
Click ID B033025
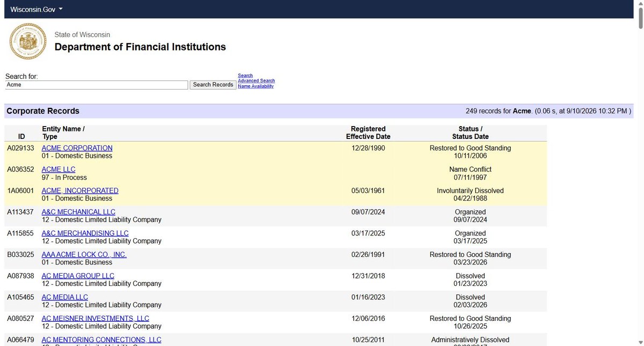pos(20,255)
